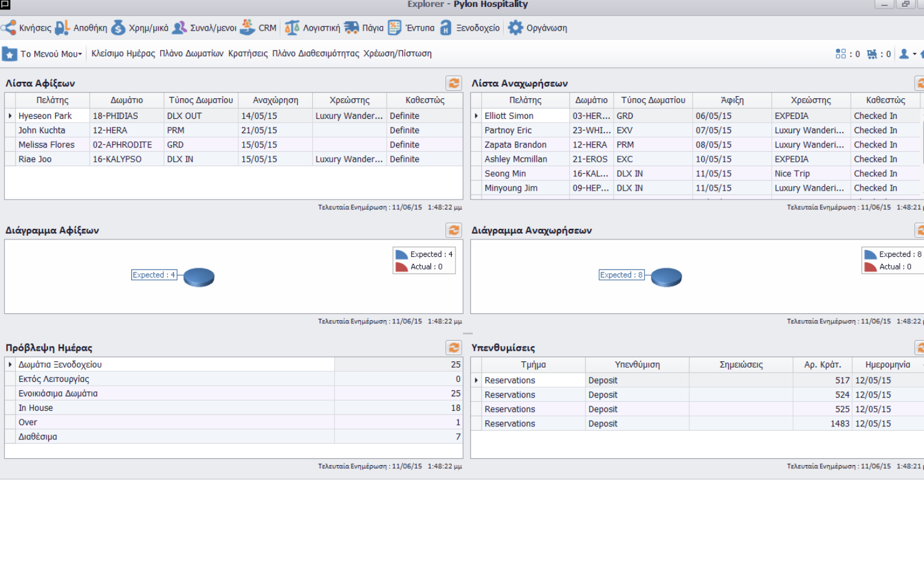Open the Αποθήκη warehouse module icon

[63, 28]
